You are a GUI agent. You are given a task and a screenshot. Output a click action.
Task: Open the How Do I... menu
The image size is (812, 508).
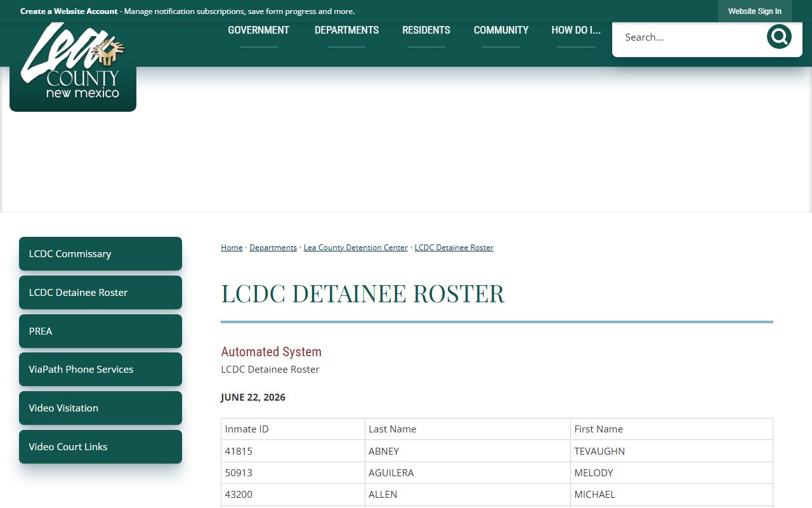pyautogui.click(x=576, y=30)
